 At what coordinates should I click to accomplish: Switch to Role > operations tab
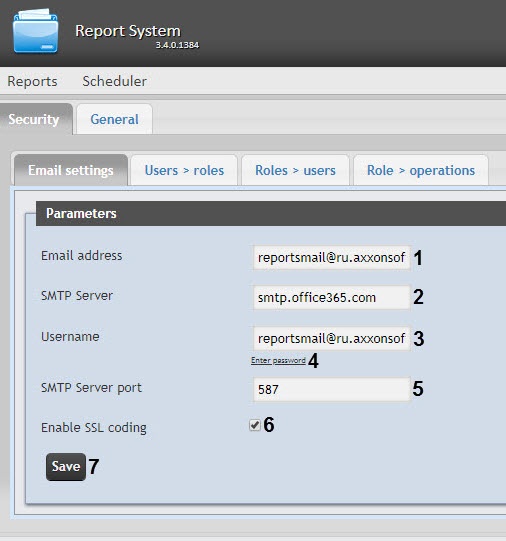421,170
